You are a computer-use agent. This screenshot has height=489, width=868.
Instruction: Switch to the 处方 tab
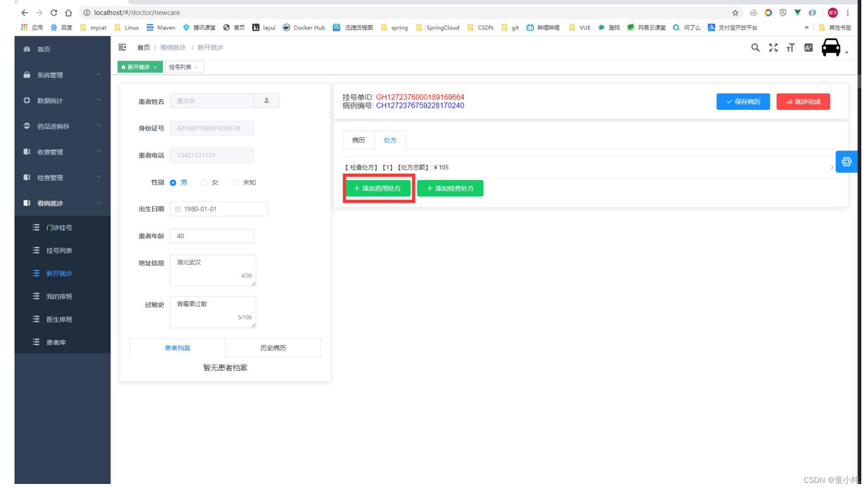tap(390, 140)
